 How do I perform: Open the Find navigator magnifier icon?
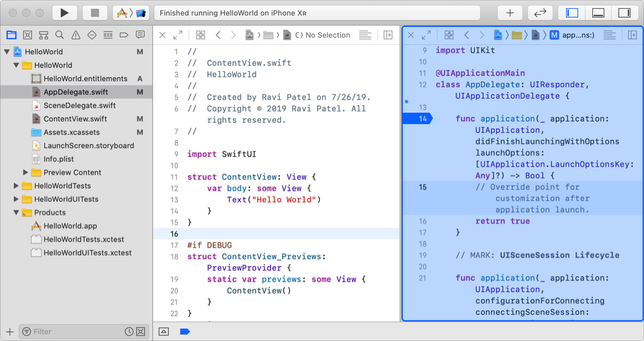pos(60,35)
